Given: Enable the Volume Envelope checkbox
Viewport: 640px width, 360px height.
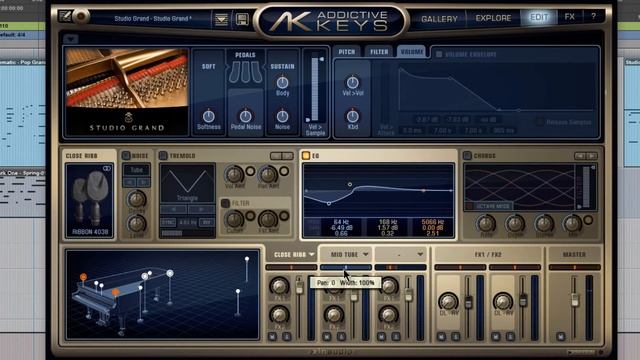Looking at the screenshot, I should [439, 54].
